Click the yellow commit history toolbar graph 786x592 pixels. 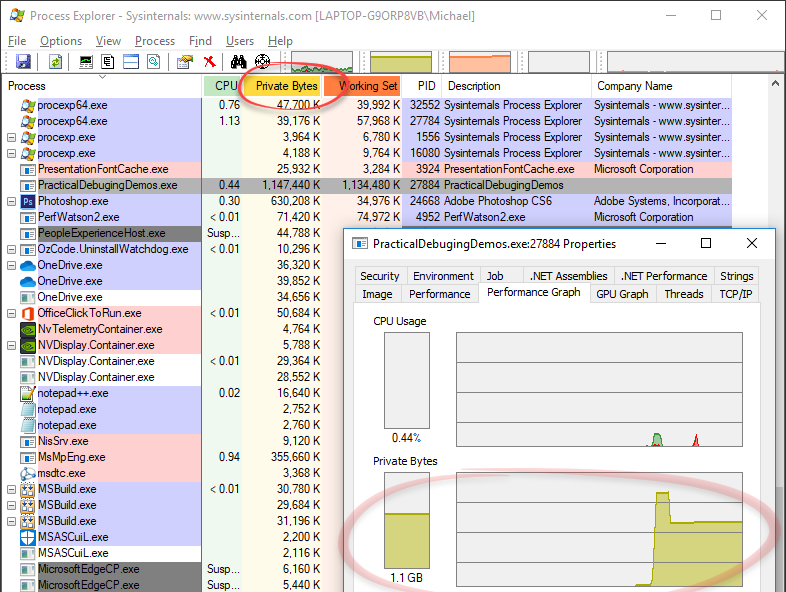401,62
